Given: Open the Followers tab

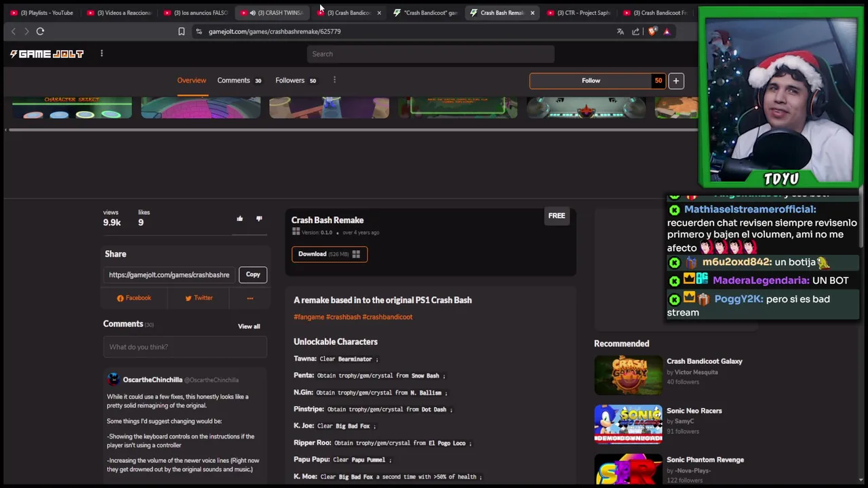Looking at the screenshot, I should (x=296, y=80).
